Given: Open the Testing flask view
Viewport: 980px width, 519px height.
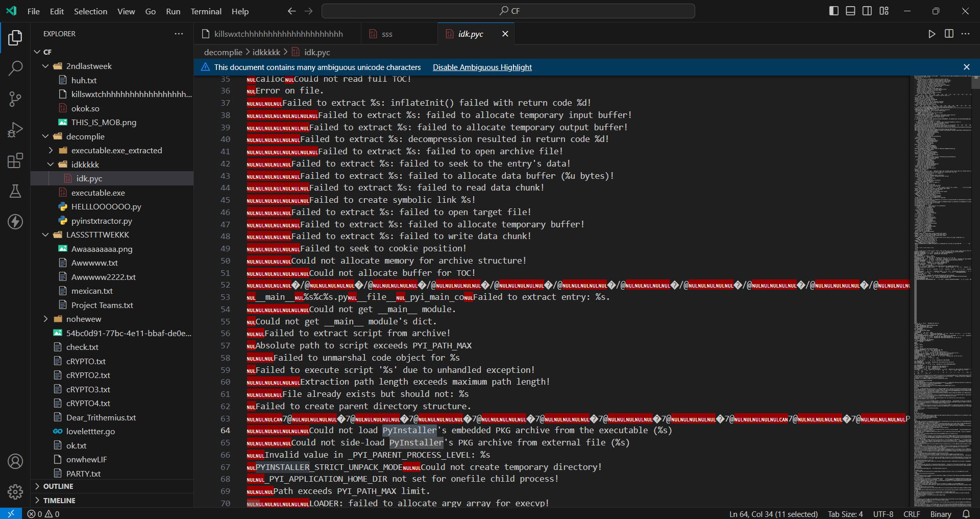Looking at the screenshot, I should tap(15, 191).
